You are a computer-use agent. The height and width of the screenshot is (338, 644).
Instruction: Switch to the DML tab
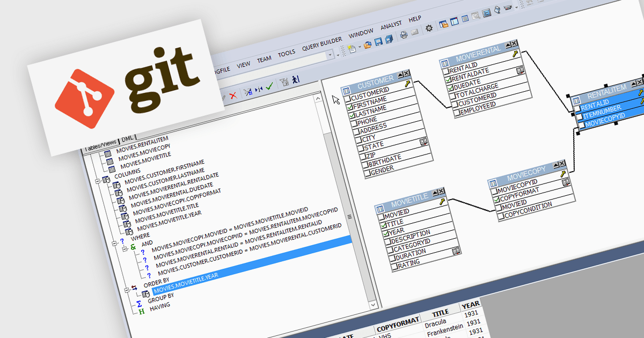(129, 139)
